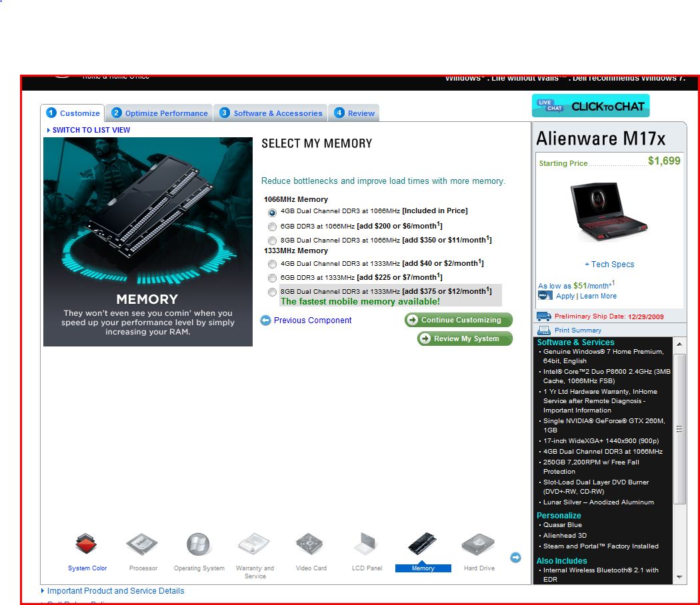Image resolution: width=700 pixels, height=605 pixels.
Task: Click the 'Also Includes' heading in summary
Action: [x=561, y=561]
